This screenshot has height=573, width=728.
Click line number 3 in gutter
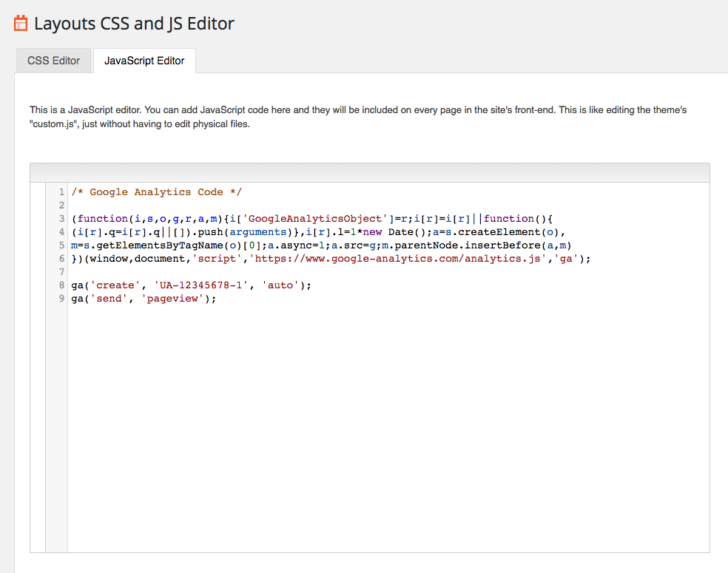click(61, 219)
